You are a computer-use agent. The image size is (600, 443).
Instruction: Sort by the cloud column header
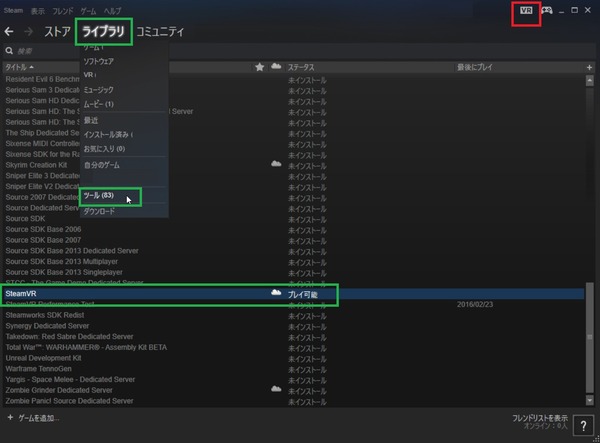pyautogui.click(x=276, y=67)
